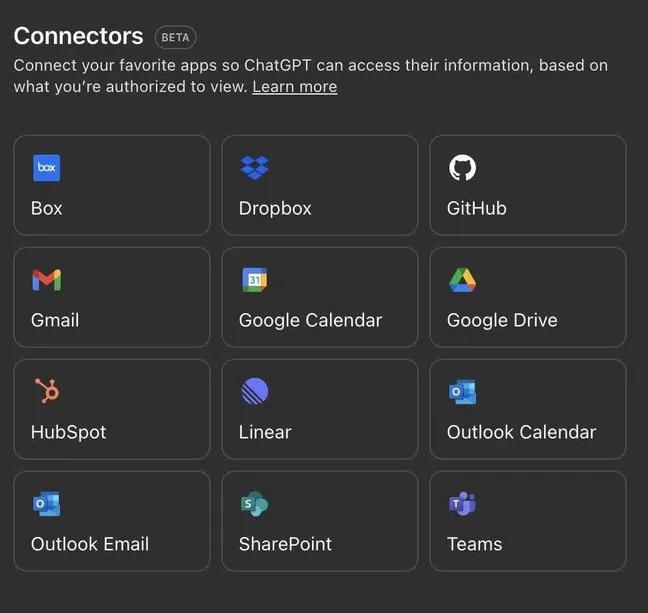This screenshot has height=613, width=648.
Task: Select the HubSpot connector label
Action: point(68,432)
